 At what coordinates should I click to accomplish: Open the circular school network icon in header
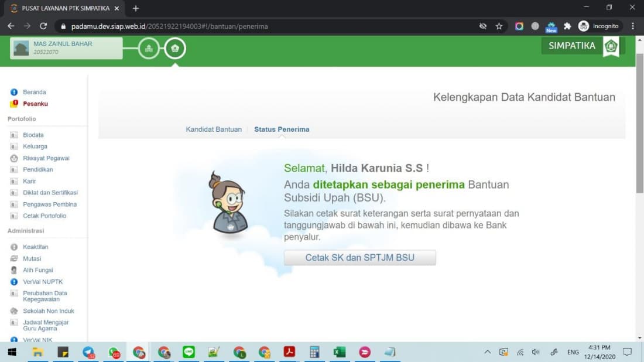click(148, 49)
